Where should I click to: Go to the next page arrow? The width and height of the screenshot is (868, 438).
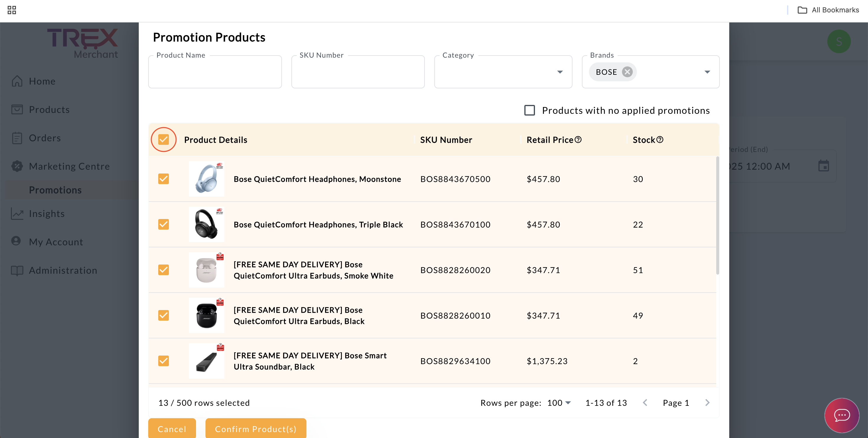[707, 403]
